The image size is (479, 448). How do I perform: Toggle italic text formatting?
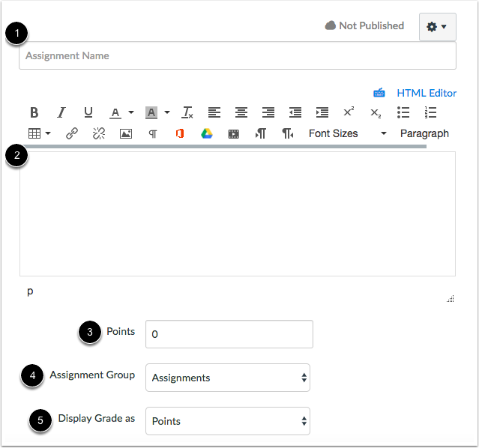click(61, 112)
